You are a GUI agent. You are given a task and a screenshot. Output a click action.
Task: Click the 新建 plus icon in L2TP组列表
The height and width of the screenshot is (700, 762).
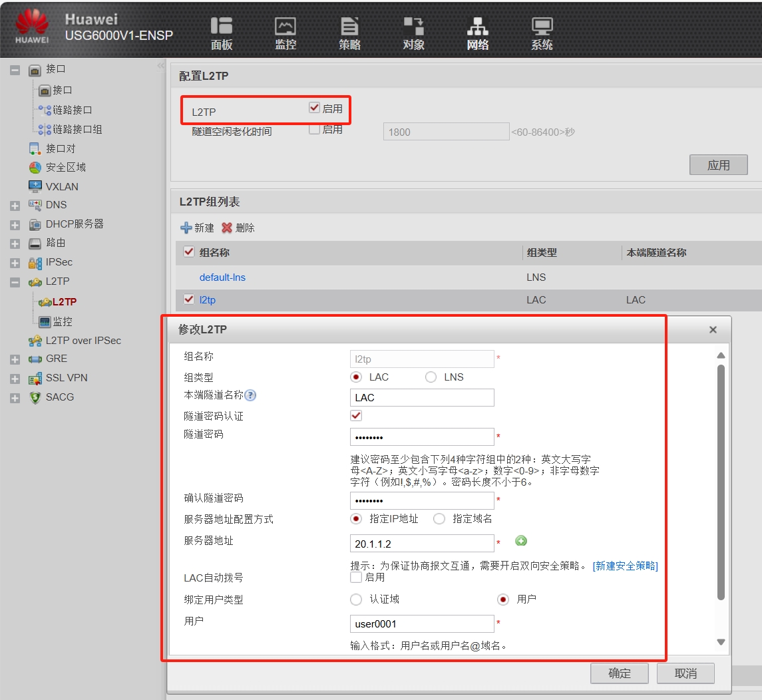click(186, 228)
